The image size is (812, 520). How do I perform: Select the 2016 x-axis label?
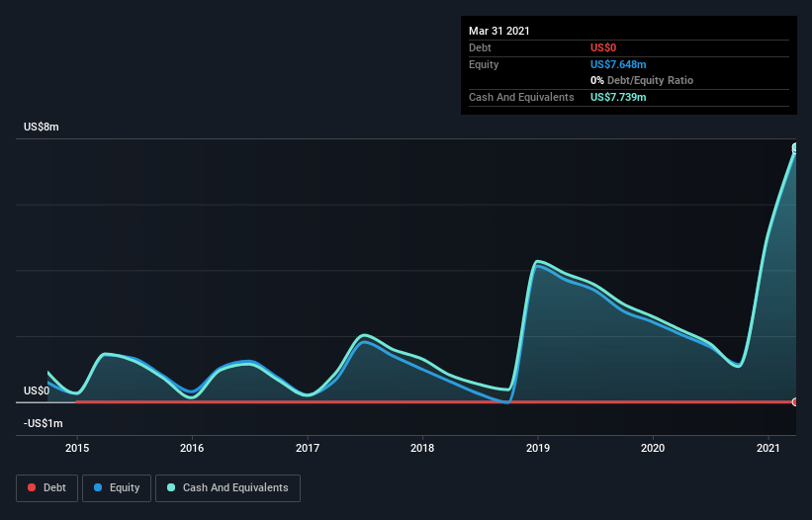[192, 448]
